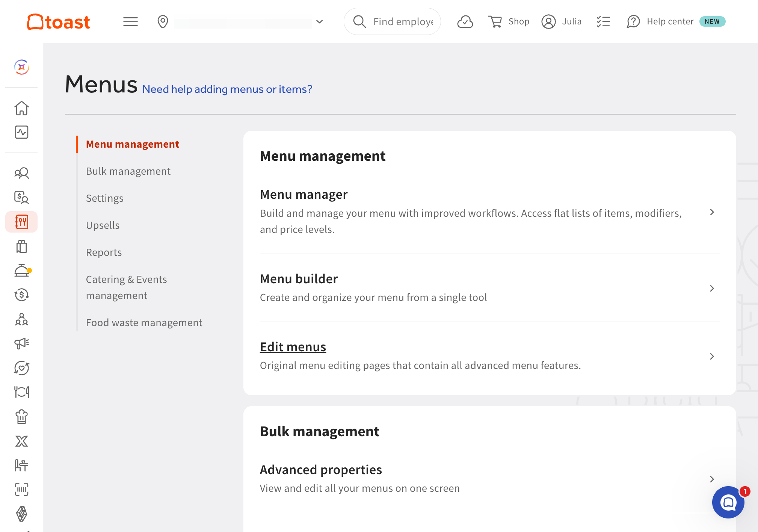758x532 pixels.
Task: Open the chat support bubble
Action: point(728,502)
